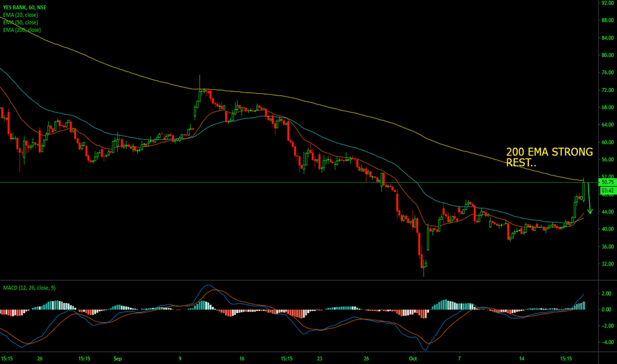Image resolution: width=617 pixels, height=364 pixels.
Task: Click the 36.00 price axis label
Action: (x=608, y=247)
